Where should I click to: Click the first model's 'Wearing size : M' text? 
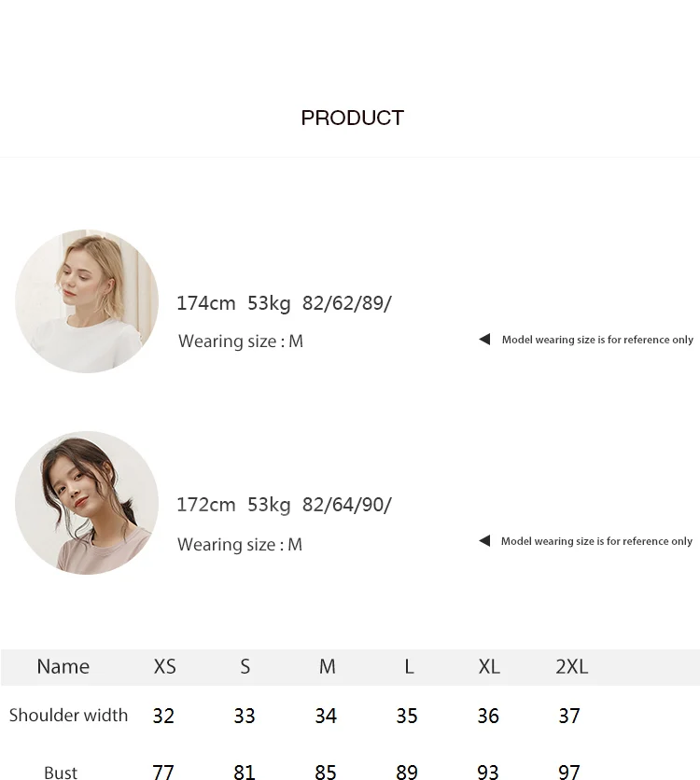[241, 341]
